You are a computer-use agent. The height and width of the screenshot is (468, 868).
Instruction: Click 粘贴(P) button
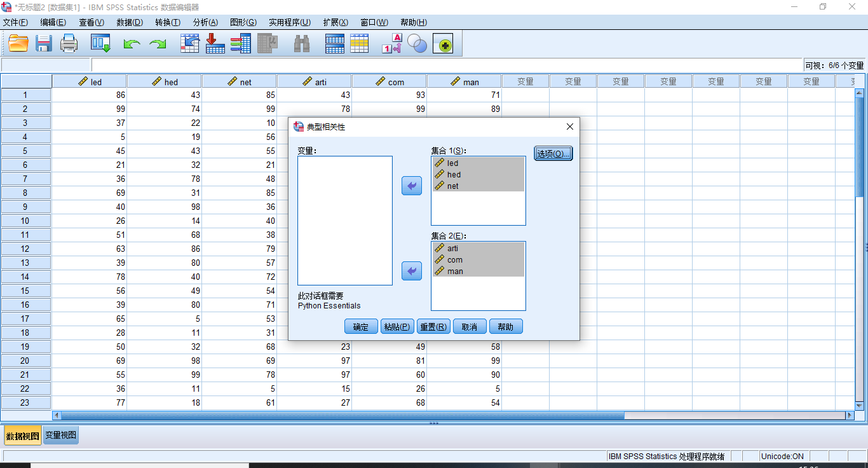click(397, 327)
